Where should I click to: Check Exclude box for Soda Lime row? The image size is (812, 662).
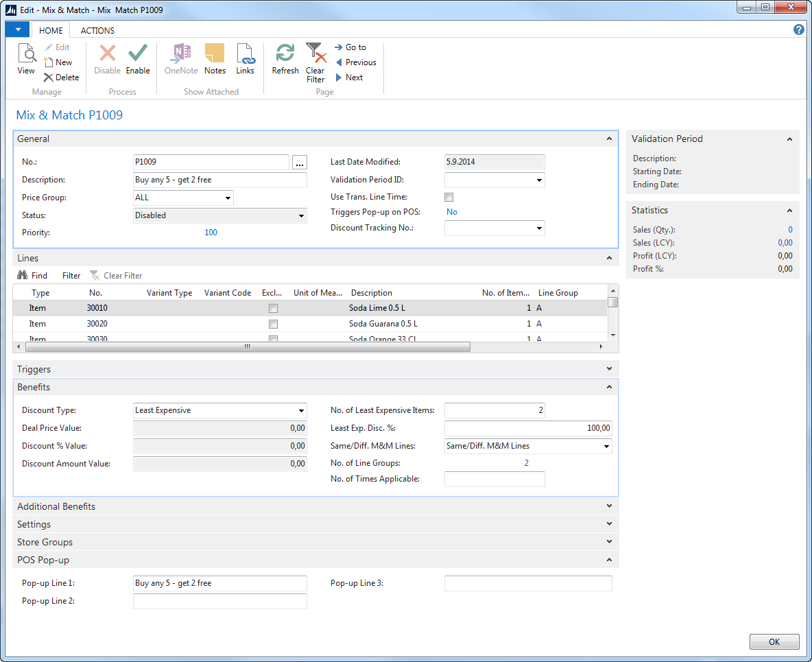tap(273, 309)
